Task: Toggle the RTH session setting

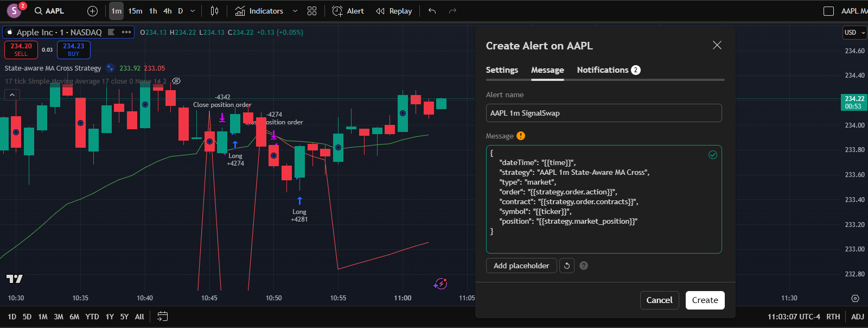Action: pyautogui.click(x=833, y=317)
